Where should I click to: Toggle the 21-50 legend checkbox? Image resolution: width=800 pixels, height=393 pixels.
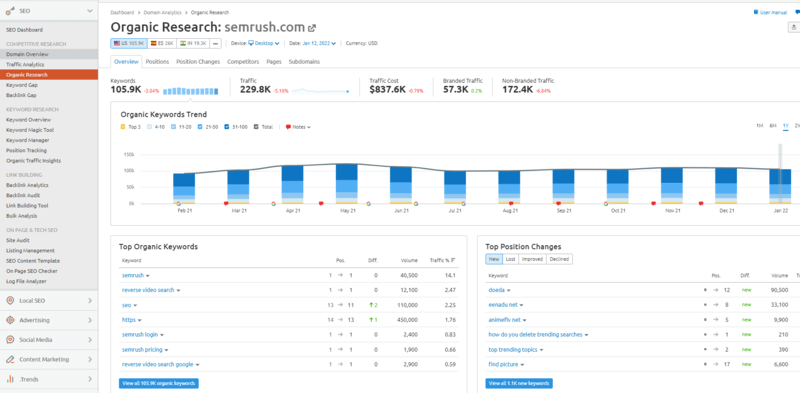(x=200, y=127)
